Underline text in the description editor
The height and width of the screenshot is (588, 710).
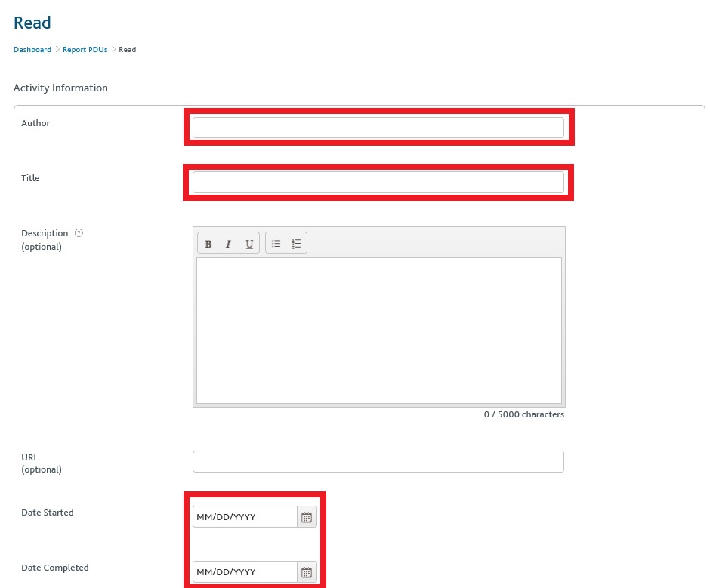tap(249, 244)
